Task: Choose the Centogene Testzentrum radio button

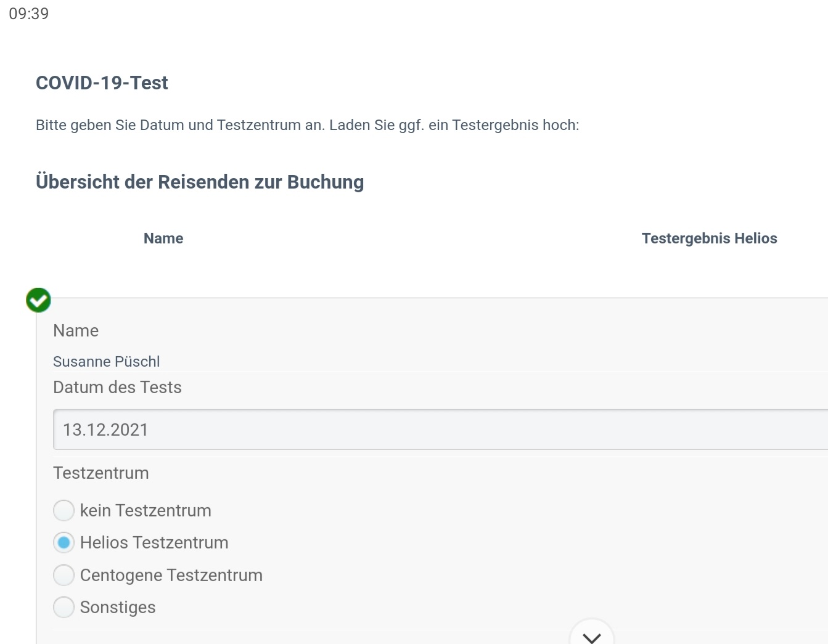Action: (x=64, y=575)
